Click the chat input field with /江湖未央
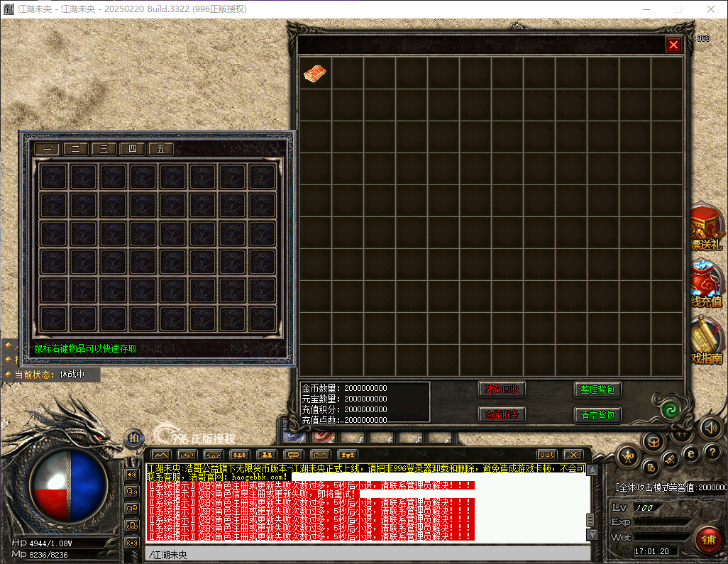Image resolution: width=728 pixels, height=564 pixels. coord(369,555)
